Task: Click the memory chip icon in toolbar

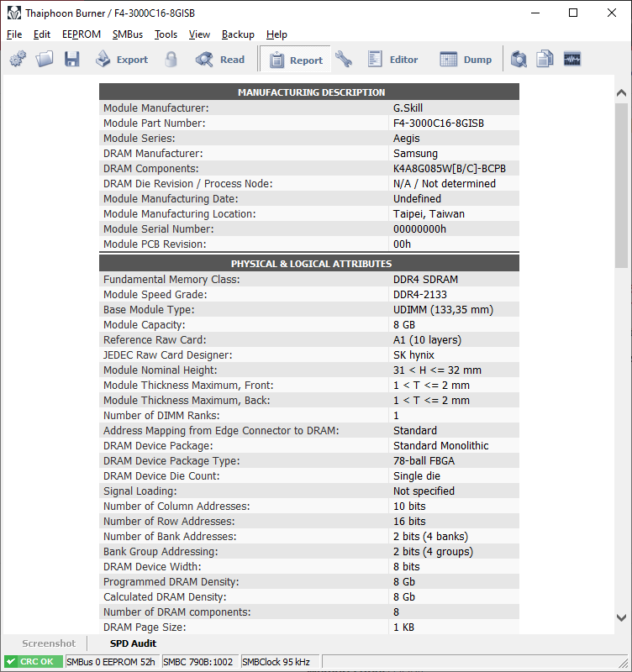Action: point(572,59)
